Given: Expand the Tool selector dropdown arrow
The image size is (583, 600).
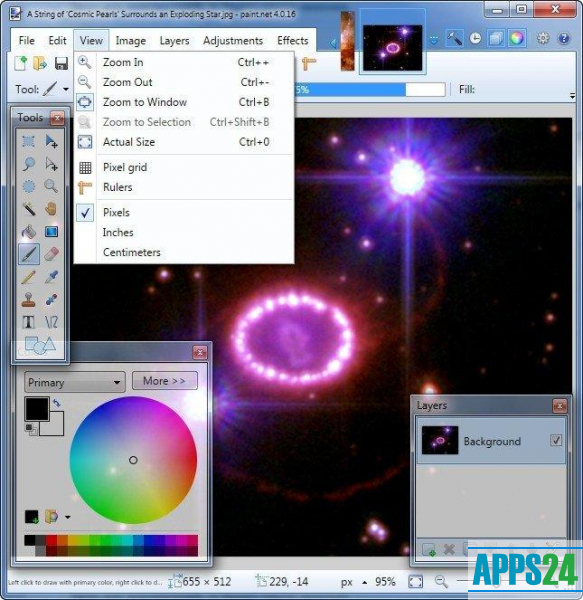Looking at the screenshot, I should (66, 89).
